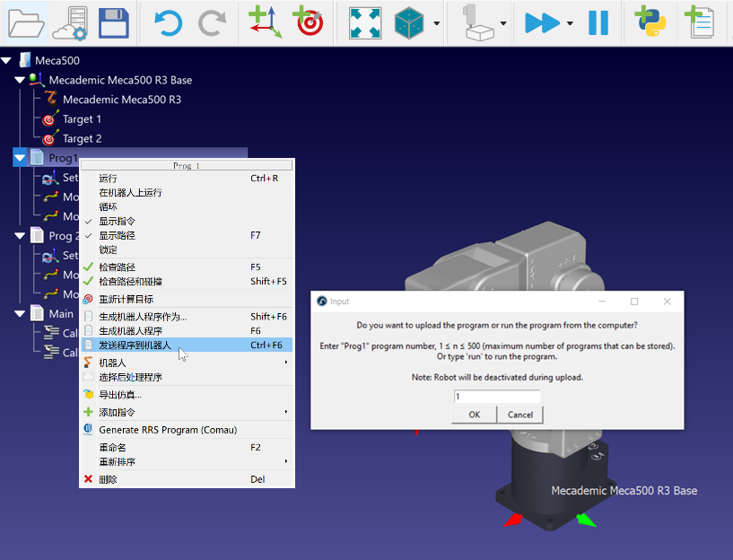The width and height of the screenshot is (733, 560).
Task: Click the Add target icon
Action: pyautogui.click(x=309, y=22)
